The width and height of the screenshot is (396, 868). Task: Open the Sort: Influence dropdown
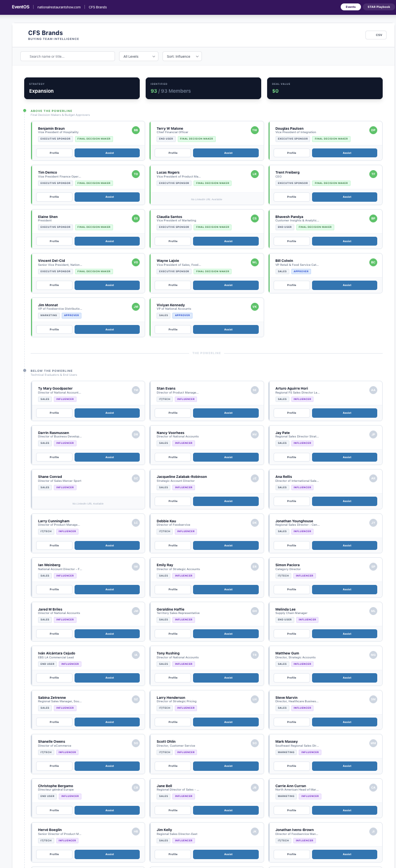[182, 56]
